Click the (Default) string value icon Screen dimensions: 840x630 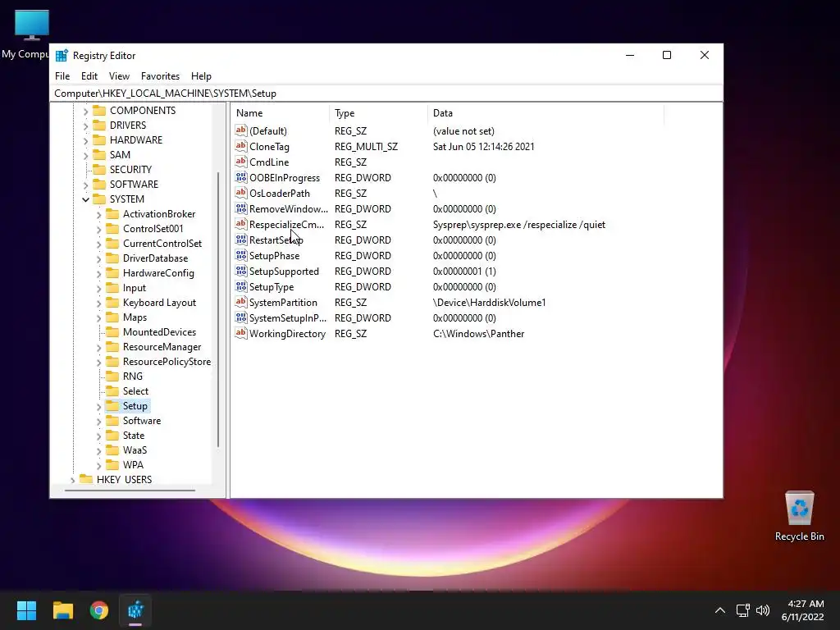(x=241, y=130)
